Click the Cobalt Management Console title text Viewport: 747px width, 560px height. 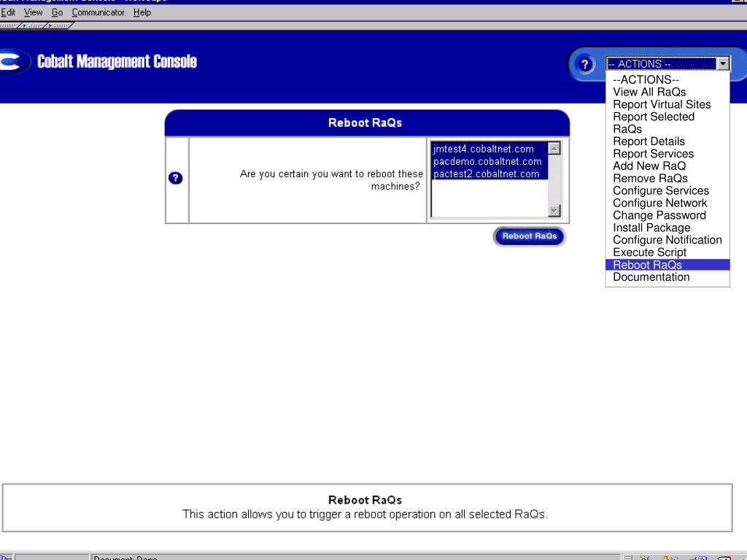click(x=117, y=61)
